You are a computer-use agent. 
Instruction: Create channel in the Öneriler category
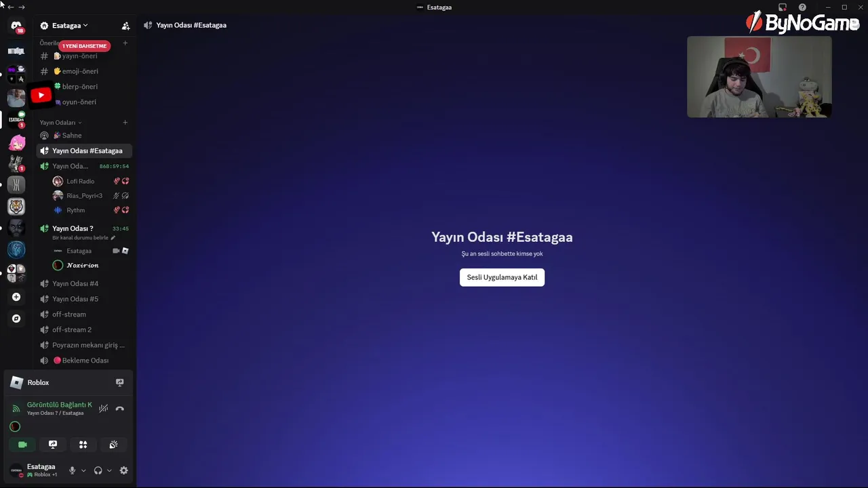tap(125, 43)
